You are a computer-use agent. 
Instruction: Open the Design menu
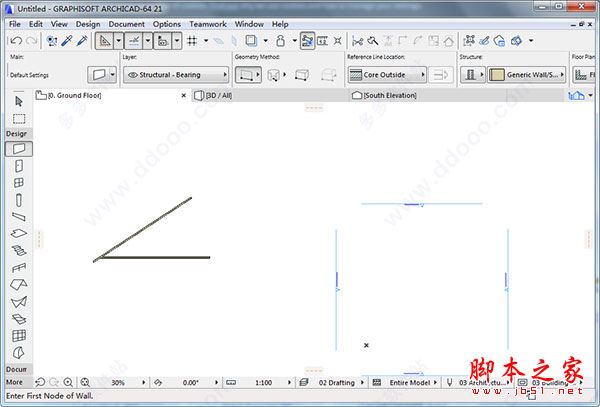click(88, 24)
